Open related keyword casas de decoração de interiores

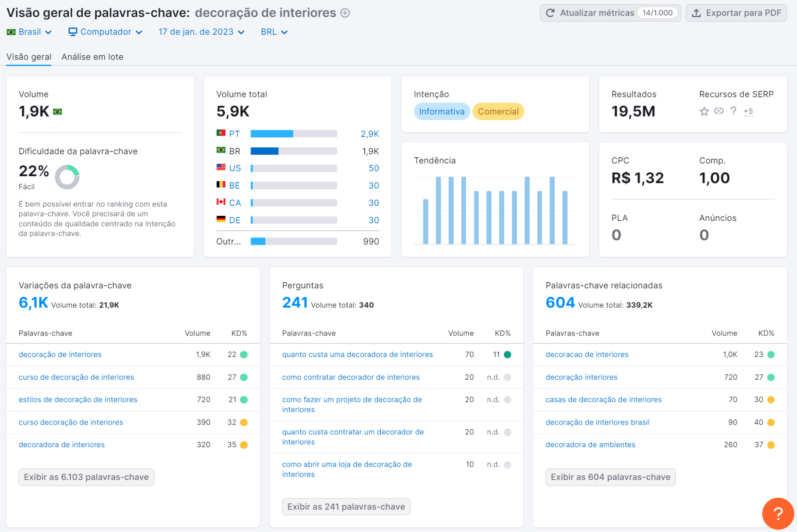pyautogui.click(x=603, y=399)
